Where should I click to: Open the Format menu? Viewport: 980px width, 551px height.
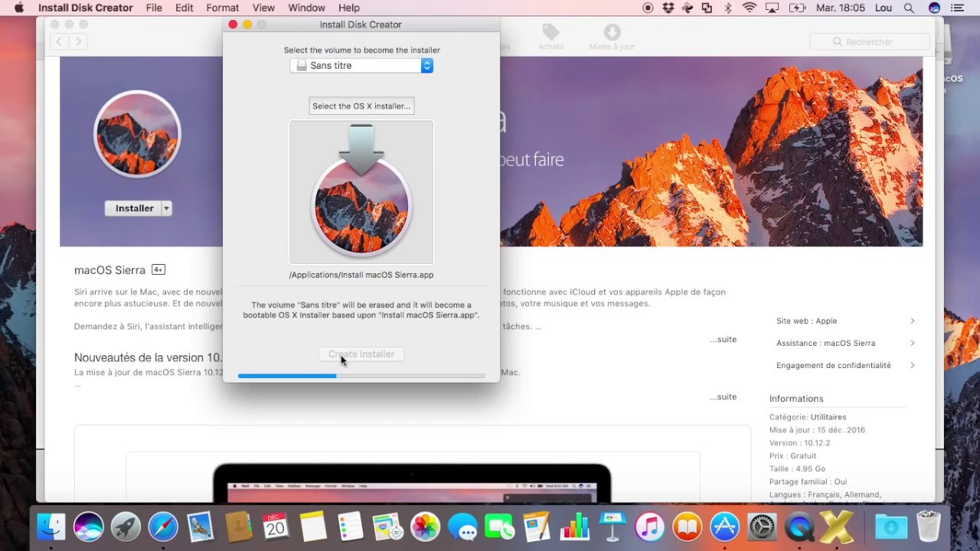pos(222,8)
